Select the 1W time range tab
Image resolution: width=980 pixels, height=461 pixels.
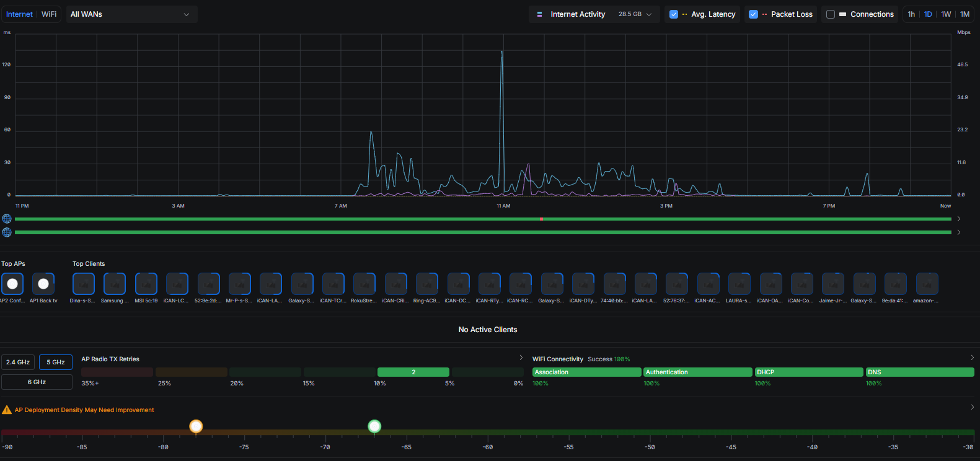(x=946, y=14)
